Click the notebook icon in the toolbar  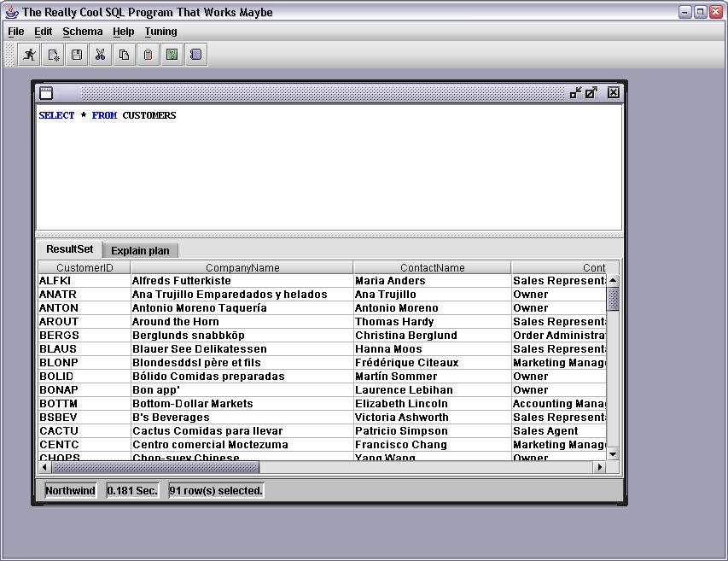point(195,55)
